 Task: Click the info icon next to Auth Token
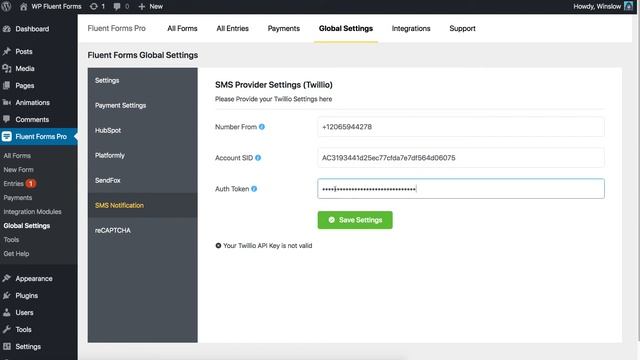click(x=254, y=189)
